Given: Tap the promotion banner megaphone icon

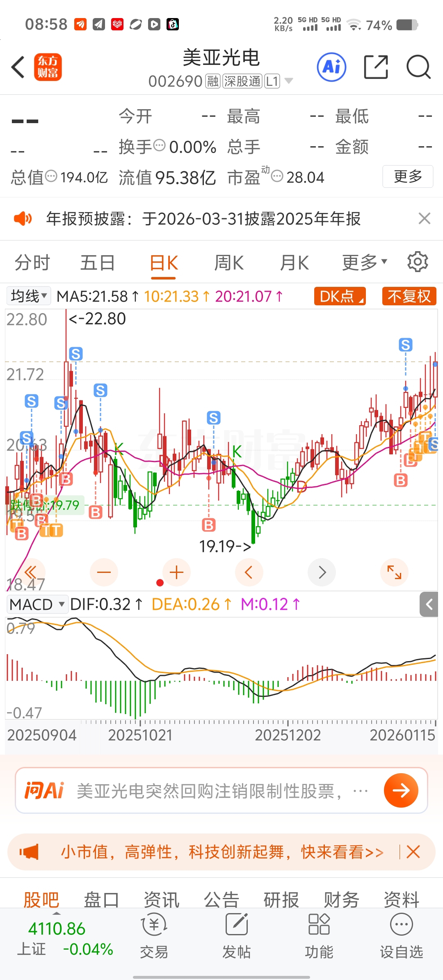Looking at the screenshot, I should (29, 852).
